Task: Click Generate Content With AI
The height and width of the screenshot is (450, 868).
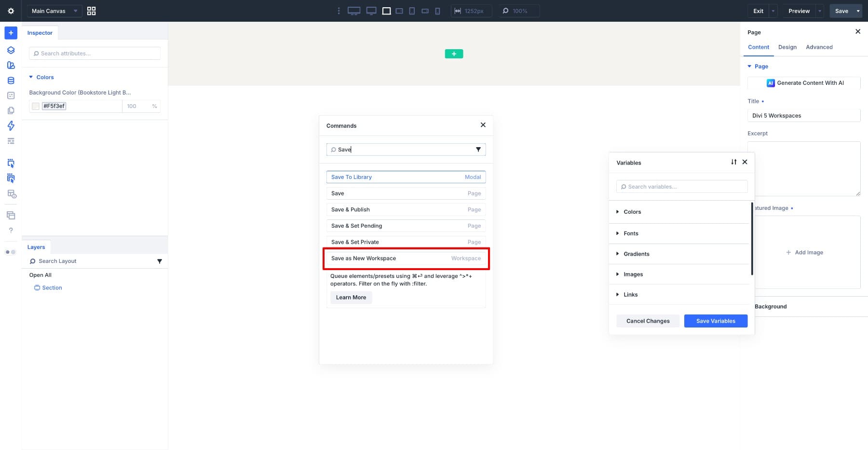Action: tap(804, 83)
